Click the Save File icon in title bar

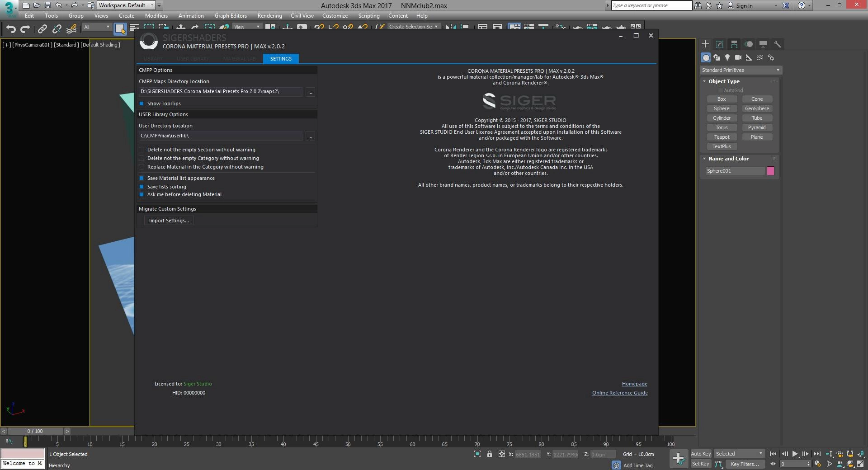pos(47,5)
